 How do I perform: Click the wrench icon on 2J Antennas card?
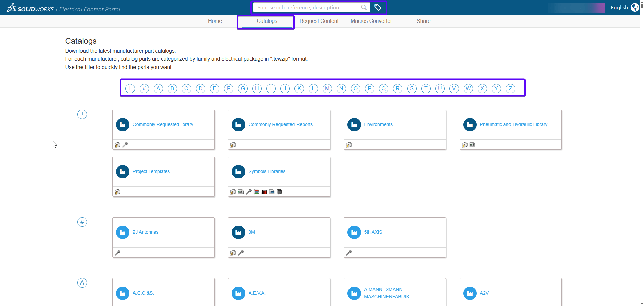click(117, 253)
